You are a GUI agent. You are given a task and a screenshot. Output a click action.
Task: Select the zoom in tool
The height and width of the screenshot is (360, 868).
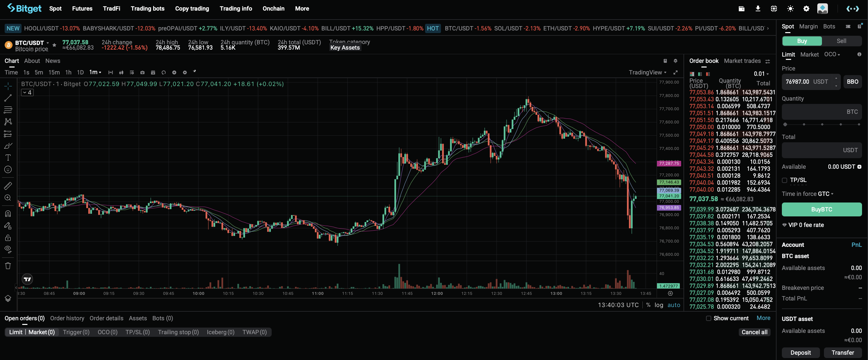click(8, 198)
